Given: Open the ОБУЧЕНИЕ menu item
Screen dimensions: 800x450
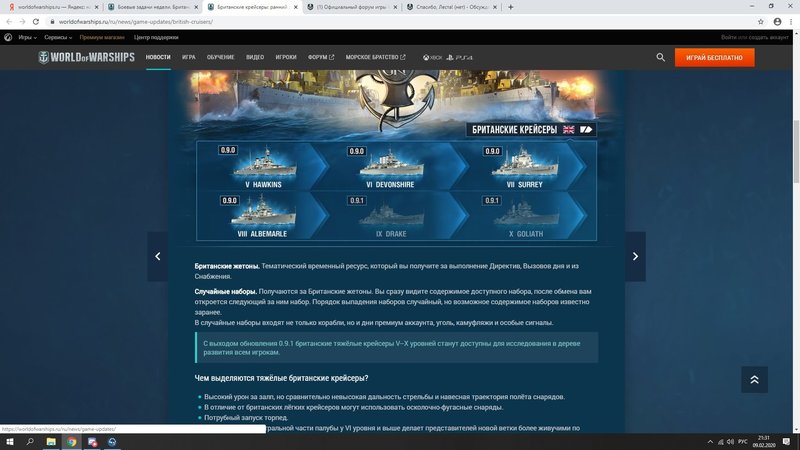Looking at the screenshot, I should tap(220, 57).
